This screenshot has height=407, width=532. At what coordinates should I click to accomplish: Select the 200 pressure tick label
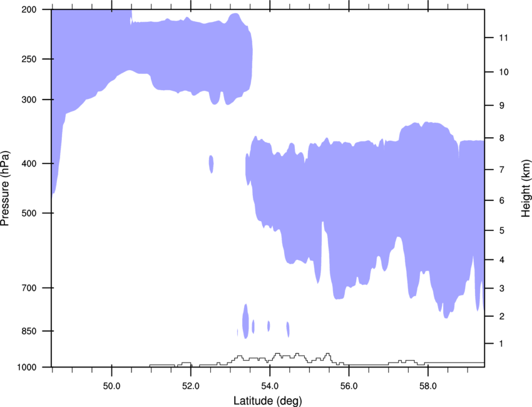coord(29,9)
